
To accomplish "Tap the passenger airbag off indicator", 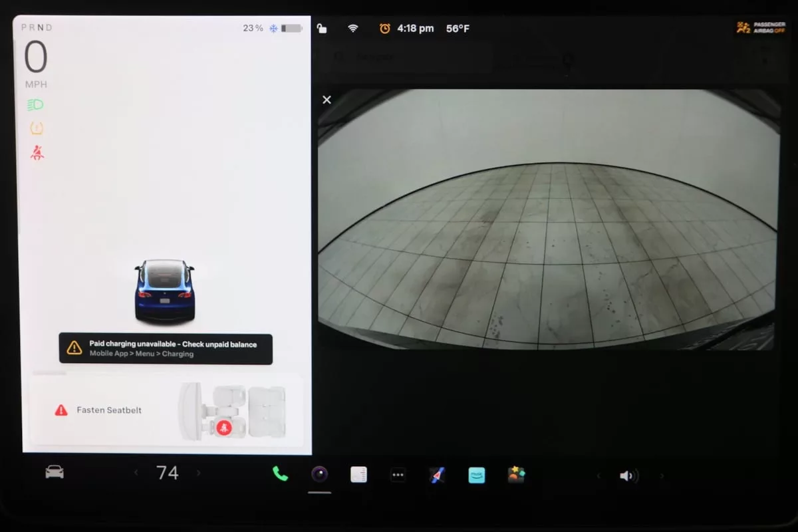I will [x=760, y=28].
